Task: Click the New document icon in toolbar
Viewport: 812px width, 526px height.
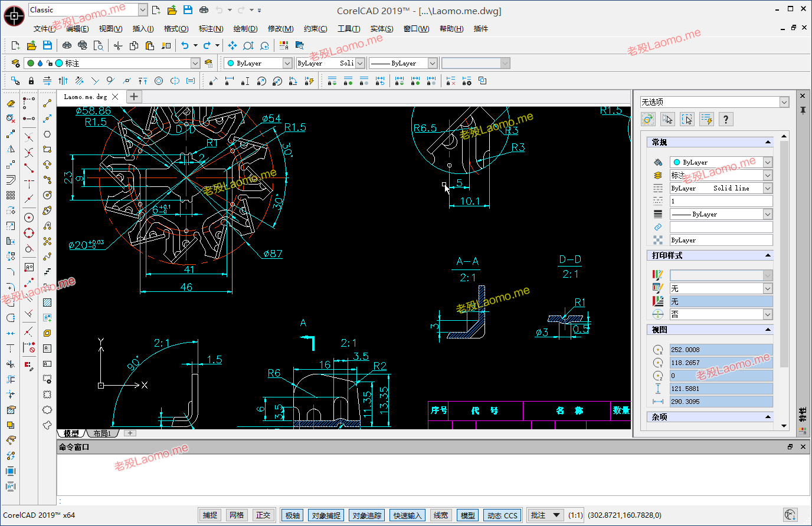Action: coord(15,45)
